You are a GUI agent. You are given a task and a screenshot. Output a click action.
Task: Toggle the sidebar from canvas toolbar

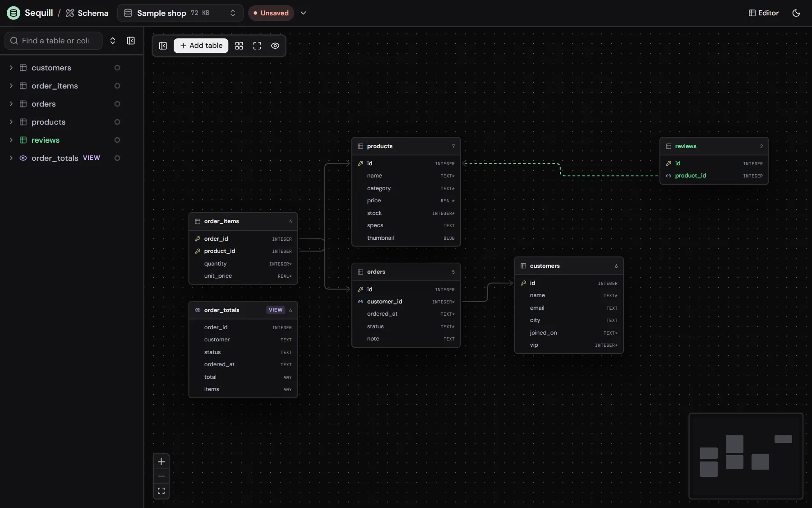tap(163, 46)
